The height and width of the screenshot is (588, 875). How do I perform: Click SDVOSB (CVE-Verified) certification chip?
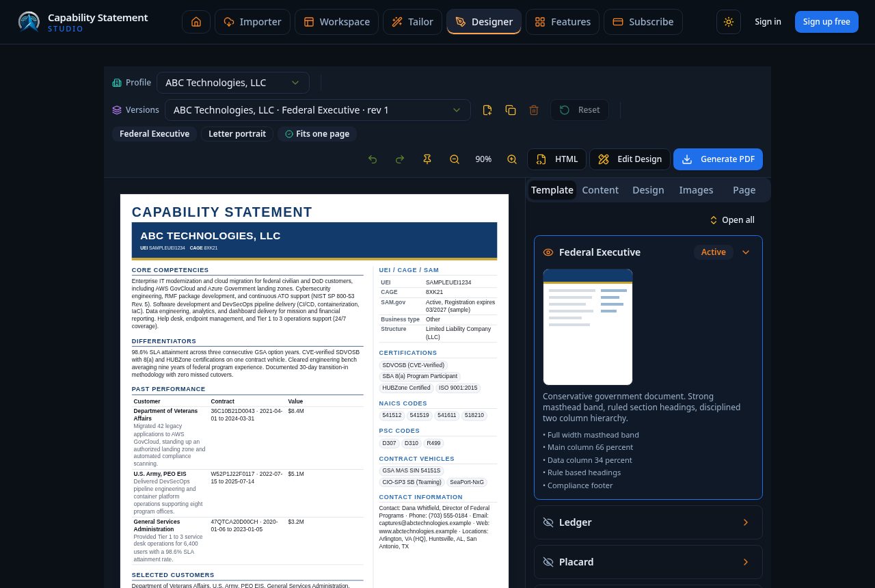click(414, 365)
